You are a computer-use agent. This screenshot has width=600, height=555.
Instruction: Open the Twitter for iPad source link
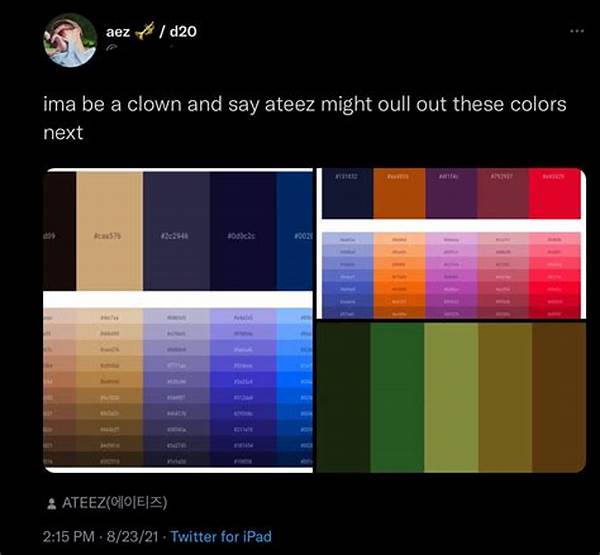pos(221,536)
